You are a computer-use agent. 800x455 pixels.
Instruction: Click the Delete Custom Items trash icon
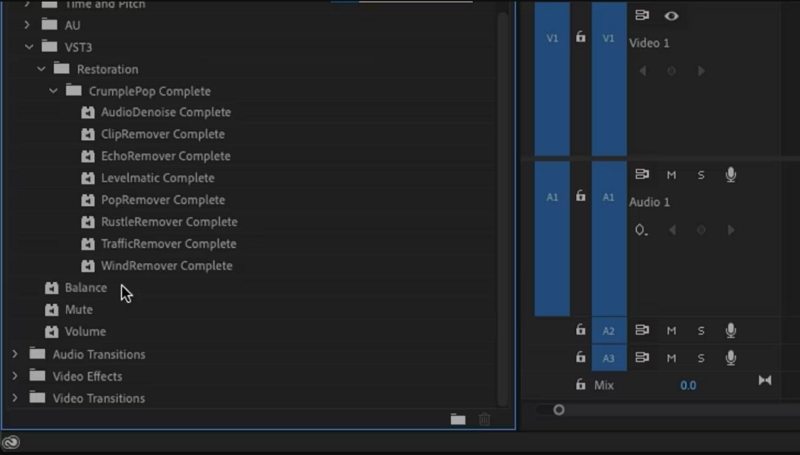484,419
